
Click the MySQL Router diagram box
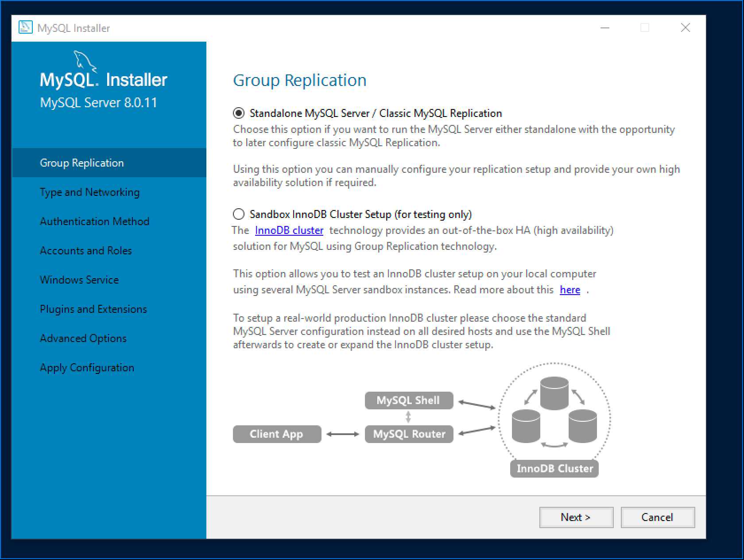tap(409, 434)
